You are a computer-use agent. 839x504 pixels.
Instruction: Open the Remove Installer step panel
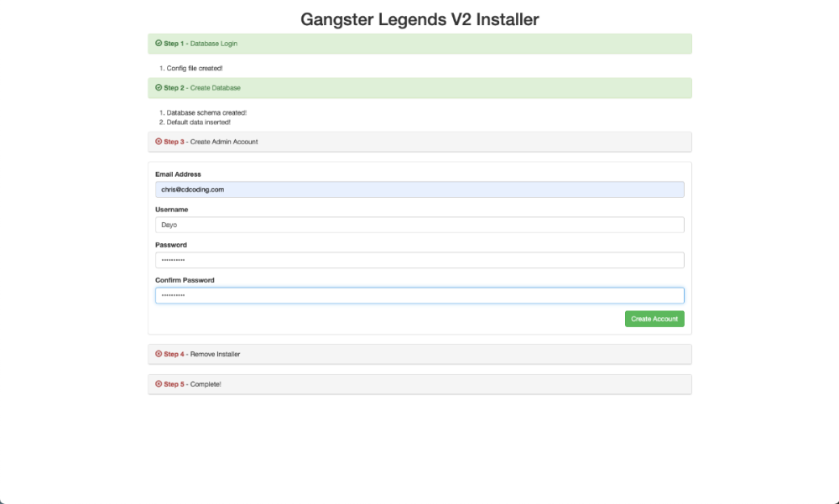point(419,354)
